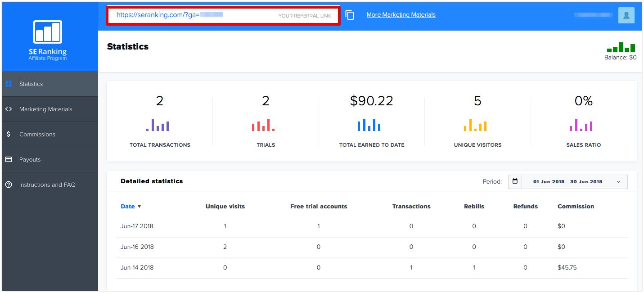Viewport: 644px width, 293px height.
Task: Open the user avatar profile icon
Action: (626, 15)
